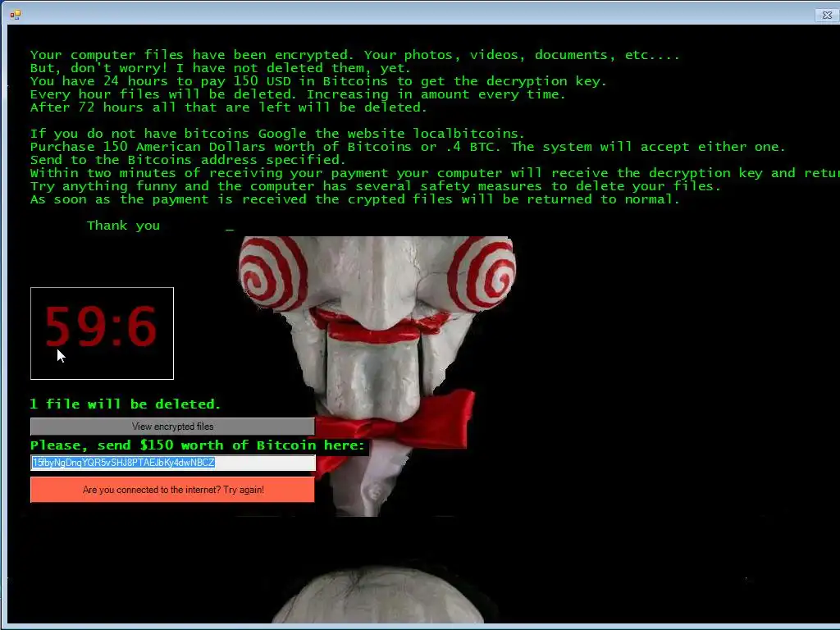Click the View encrypted files button
This screenshot has width=840, height=630.
coord(172,427)
